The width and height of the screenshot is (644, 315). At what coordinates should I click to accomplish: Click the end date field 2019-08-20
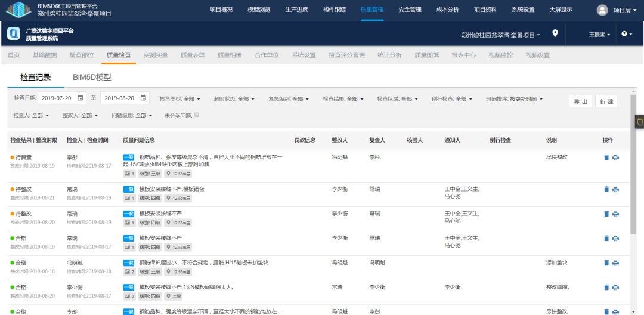[125, 98]
